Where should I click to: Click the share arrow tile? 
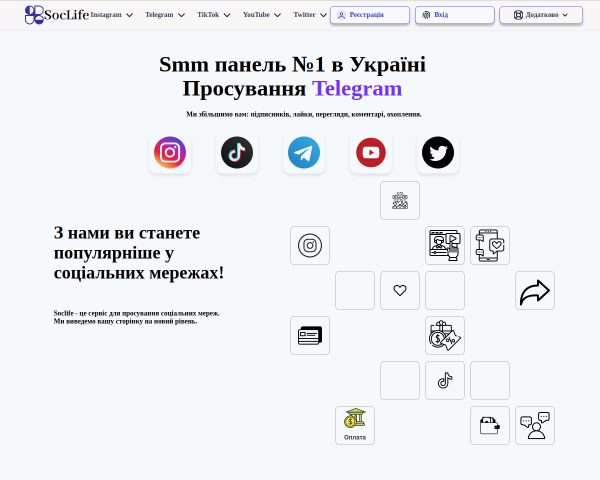[x=535, y=291]
